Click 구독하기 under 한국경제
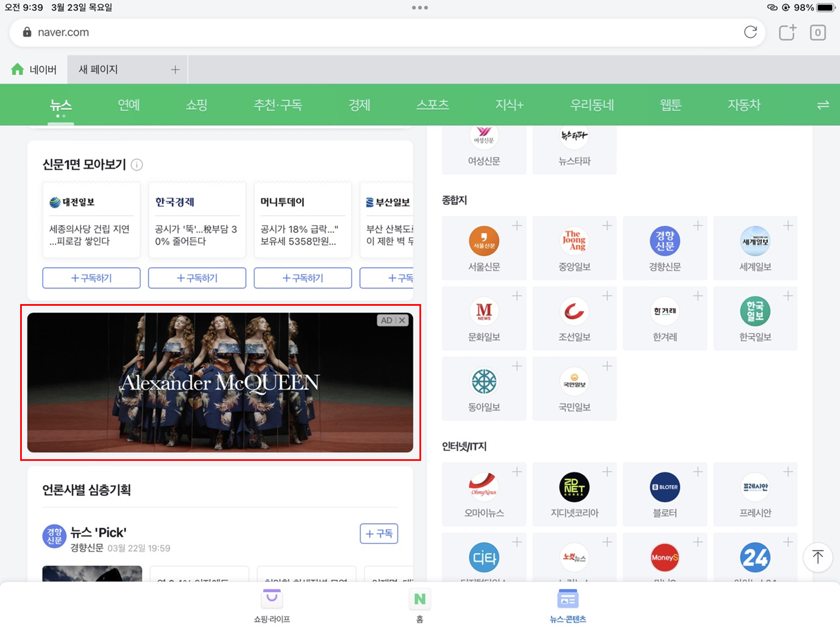Image resolution: width=840 pixels, height=630 pixels. [x=197, y=278]
